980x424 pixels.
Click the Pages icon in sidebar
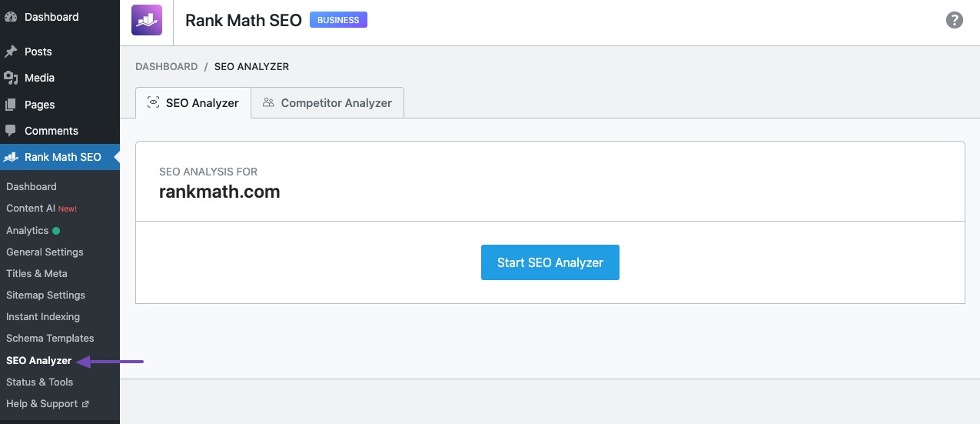[11, 105]
